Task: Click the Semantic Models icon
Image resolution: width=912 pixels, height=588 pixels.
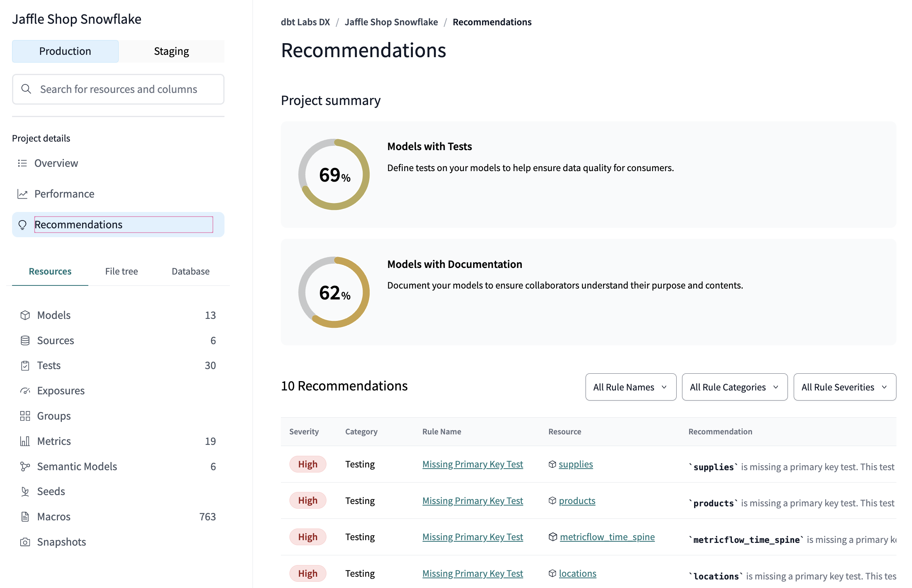Action: click(25, 466)
